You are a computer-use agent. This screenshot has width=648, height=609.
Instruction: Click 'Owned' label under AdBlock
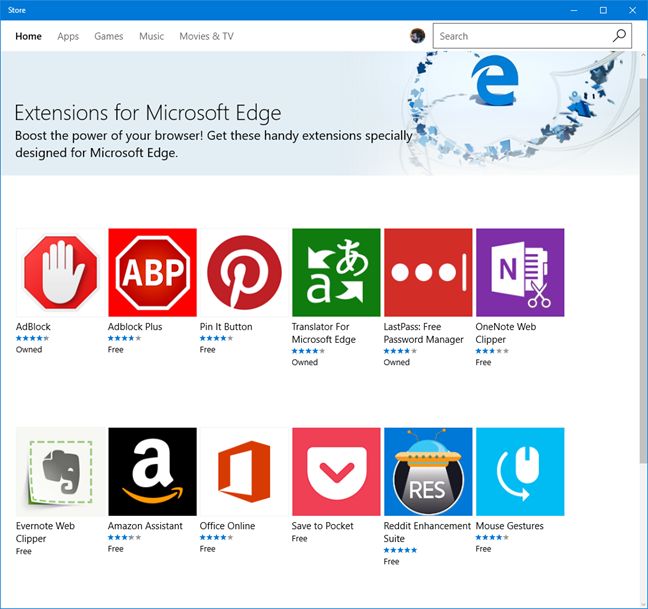(29, 350)
